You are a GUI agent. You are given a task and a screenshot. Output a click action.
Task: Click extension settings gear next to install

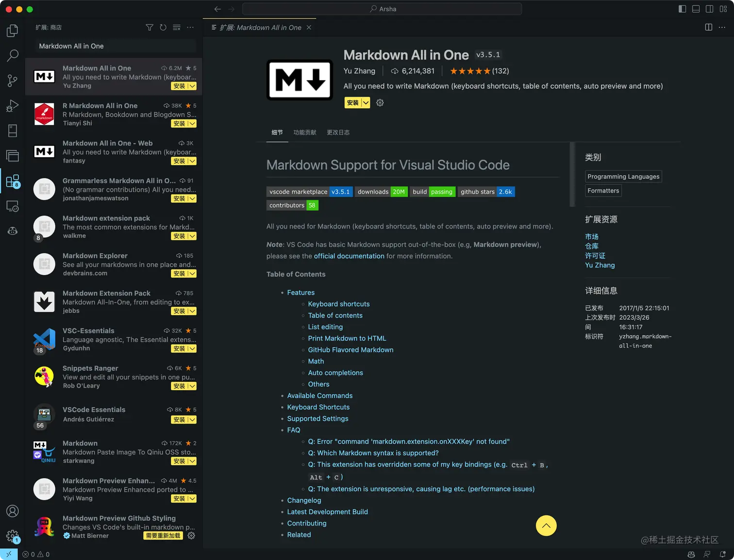click(380, 103)
